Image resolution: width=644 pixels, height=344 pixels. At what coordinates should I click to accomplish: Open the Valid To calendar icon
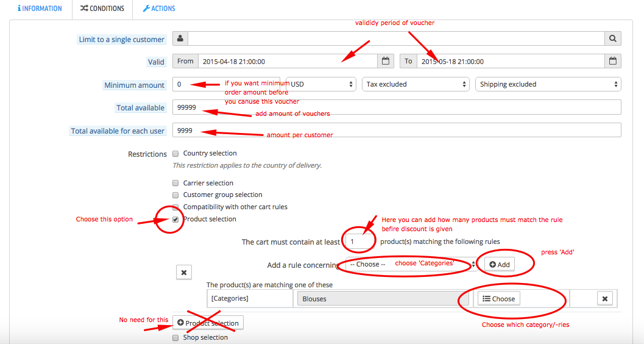pyautogui.click(x=612, y=61)
